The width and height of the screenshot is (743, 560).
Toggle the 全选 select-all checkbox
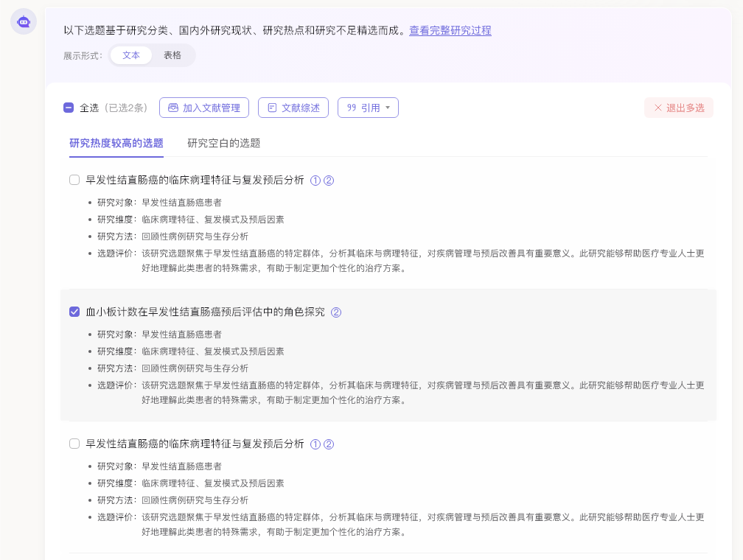point(69,108)
